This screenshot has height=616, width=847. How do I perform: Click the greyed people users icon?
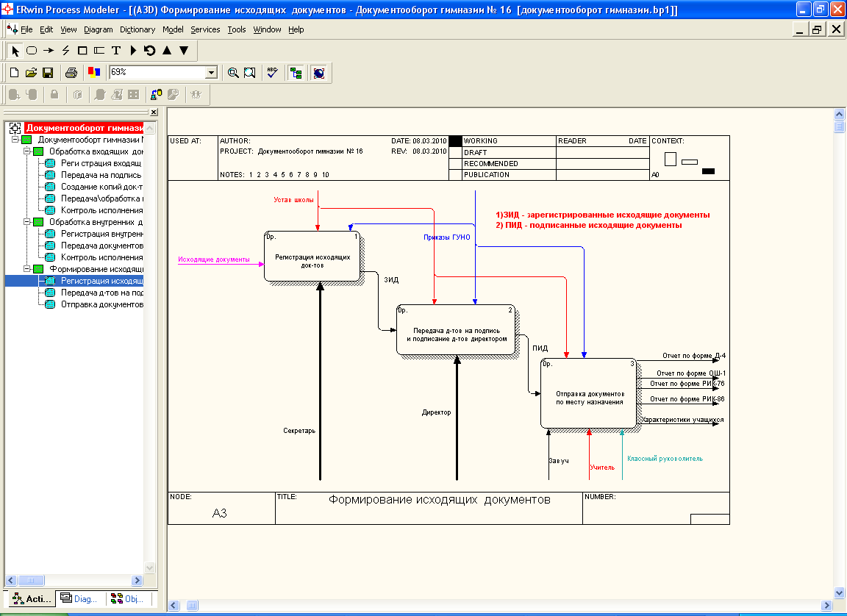196,95
